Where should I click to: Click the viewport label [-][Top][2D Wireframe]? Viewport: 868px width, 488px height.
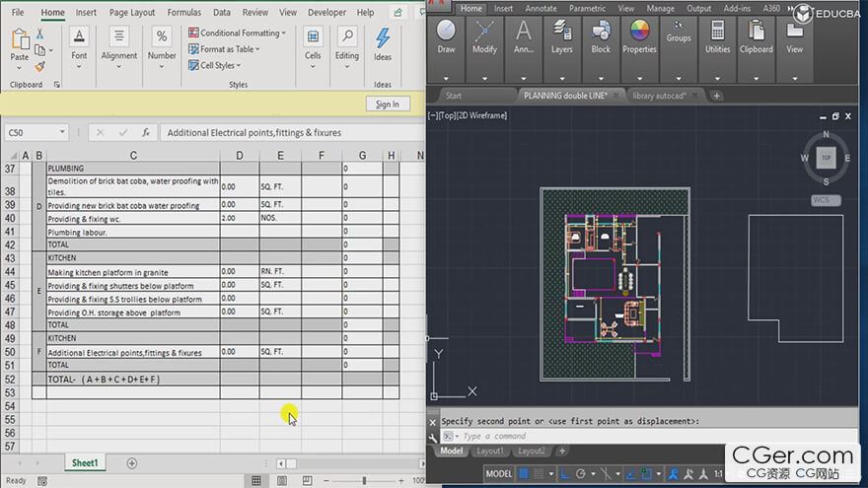(468, 115)
